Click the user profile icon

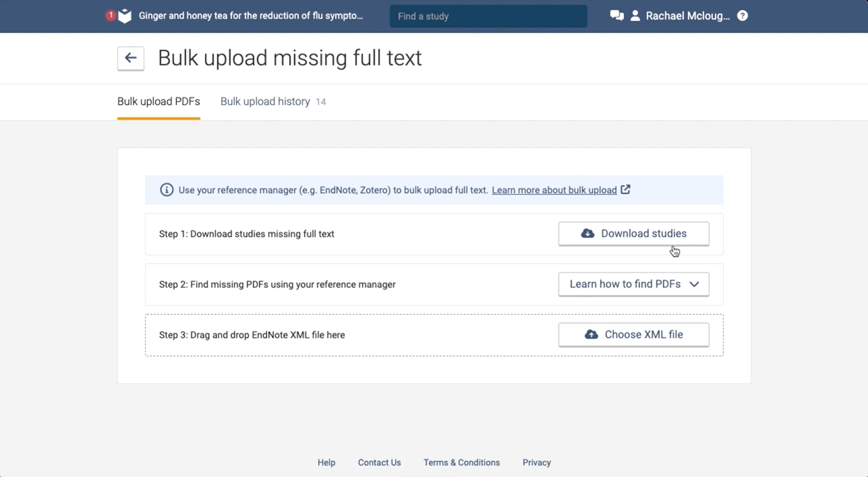coord(635,15)
